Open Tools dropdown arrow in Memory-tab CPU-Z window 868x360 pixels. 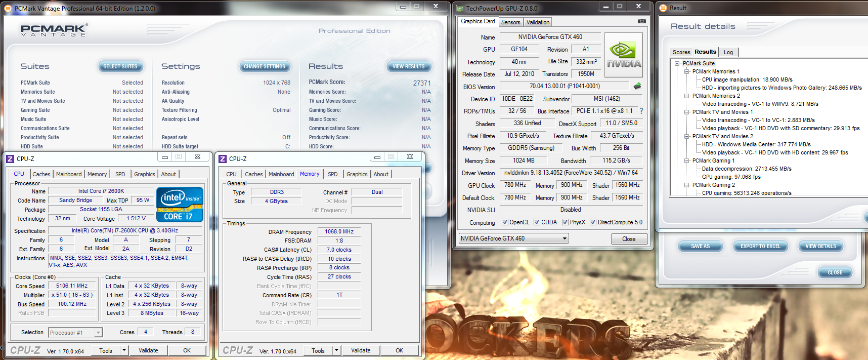point(336,350)
